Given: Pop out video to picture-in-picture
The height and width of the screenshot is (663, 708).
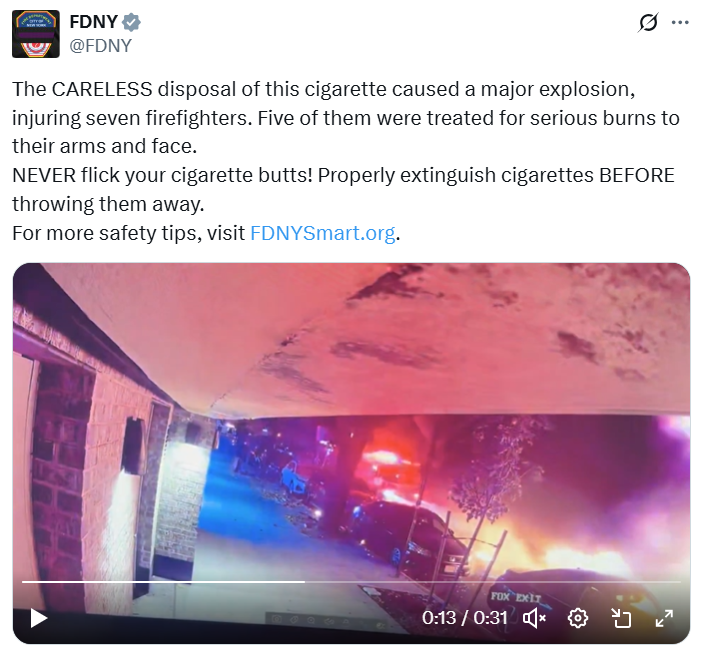Looking at the screenshot, I should 621,618.
